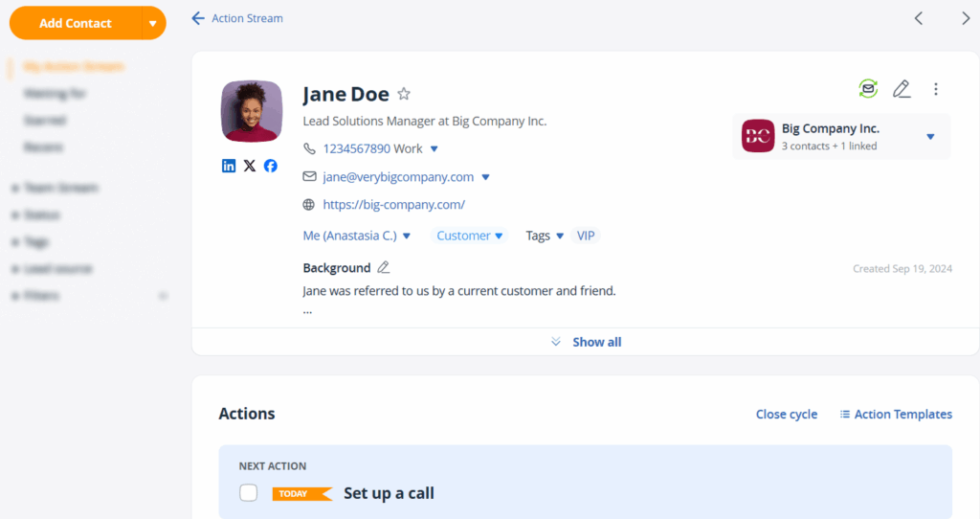The image size is (980, 519).
Task: Open the X (Twitter) profile icon
Action: (x=250, y=166)
